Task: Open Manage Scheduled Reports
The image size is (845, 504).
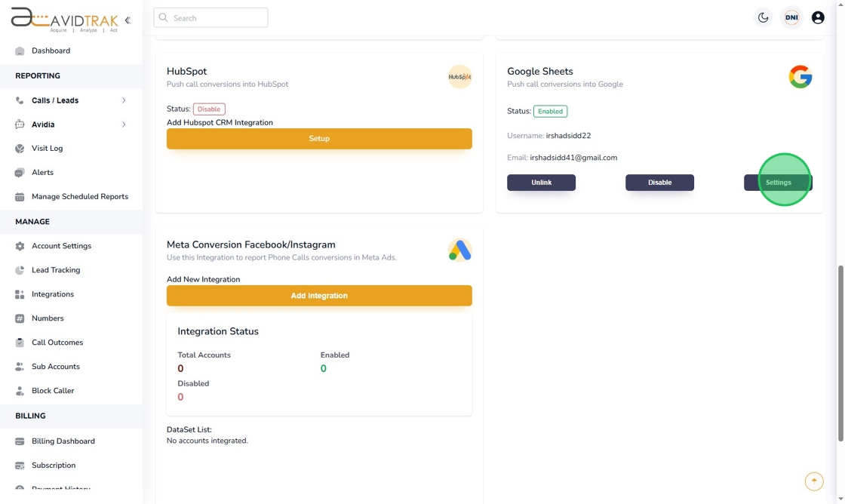Action: (x=79, y=197)
